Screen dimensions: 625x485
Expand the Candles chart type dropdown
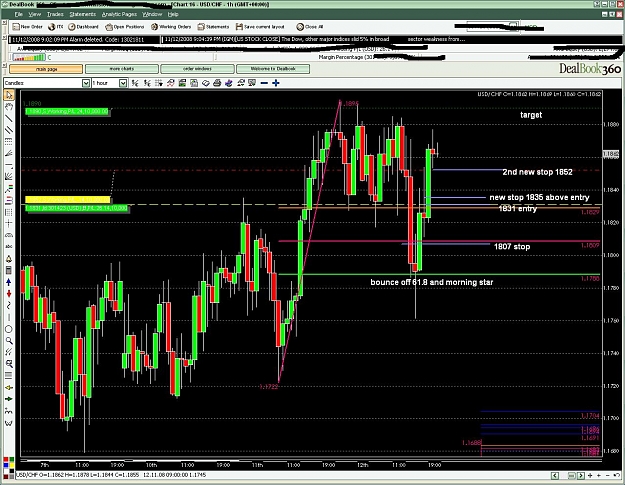[86, 83]
